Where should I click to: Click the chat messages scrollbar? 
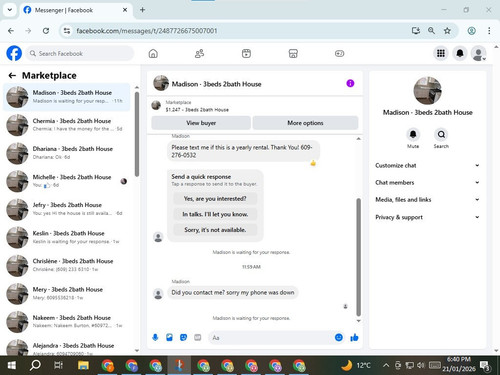coord(359,257)
